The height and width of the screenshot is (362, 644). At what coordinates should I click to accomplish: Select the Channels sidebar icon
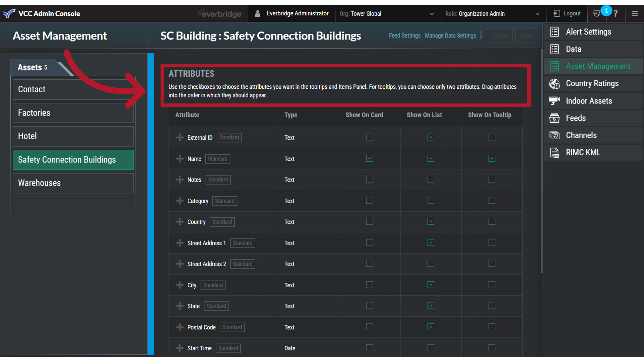coord(554,135)
